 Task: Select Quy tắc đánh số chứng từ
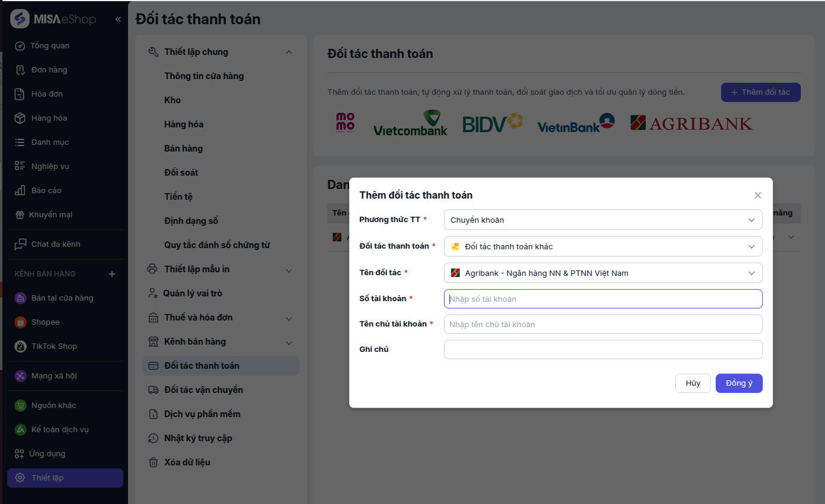click(217, 245)
